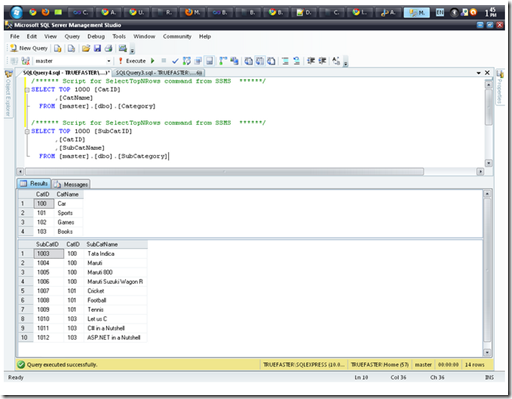
Task: Switch to the SQLQuery3.sql tab
Action: [x=159, y=73]
